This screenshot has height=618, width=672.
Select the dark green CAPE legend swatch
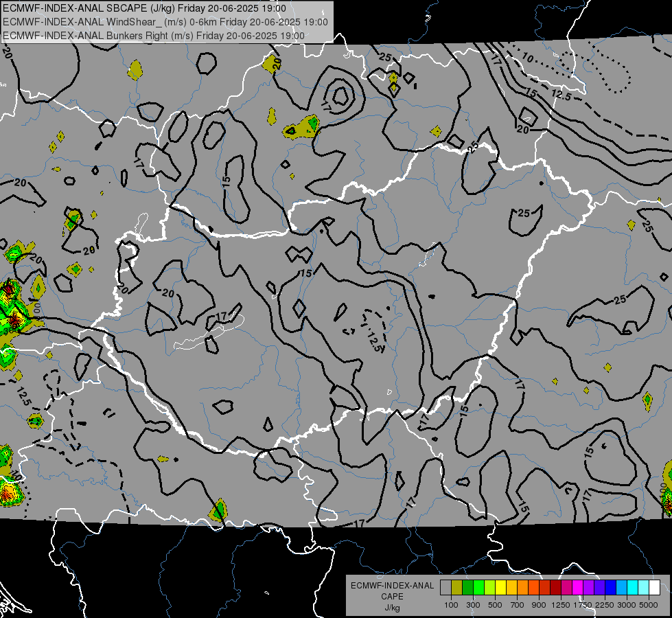pyautogui.click(x=467, y=588)
